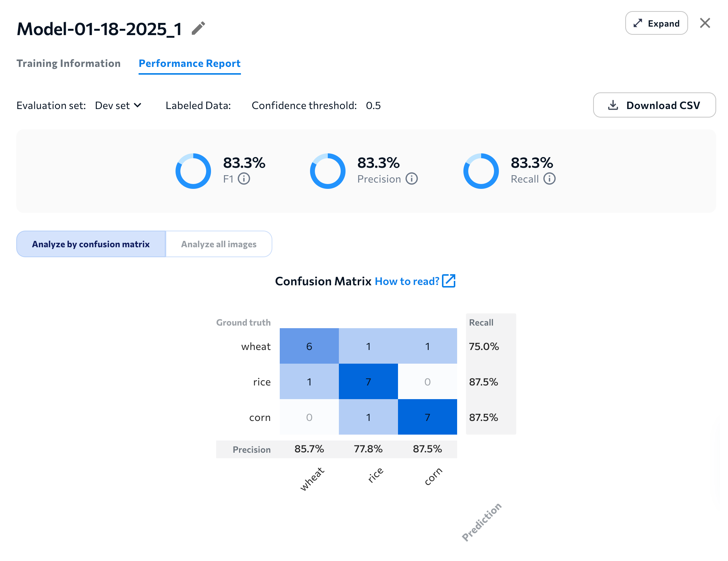Image resolution: width=728 pixels, height=561 pixels.
Task: Click the F1 info icon
Action: [x=244, y=179]
